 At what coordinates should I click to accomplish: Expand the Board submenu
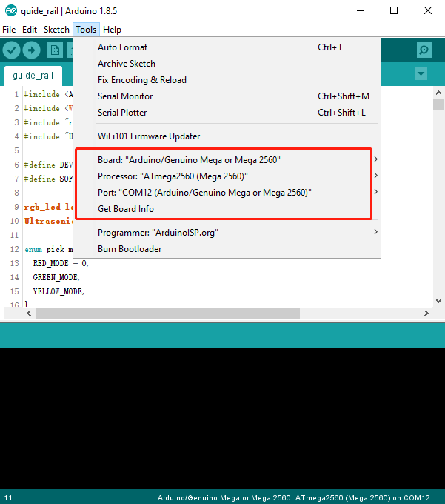[227, 160]
